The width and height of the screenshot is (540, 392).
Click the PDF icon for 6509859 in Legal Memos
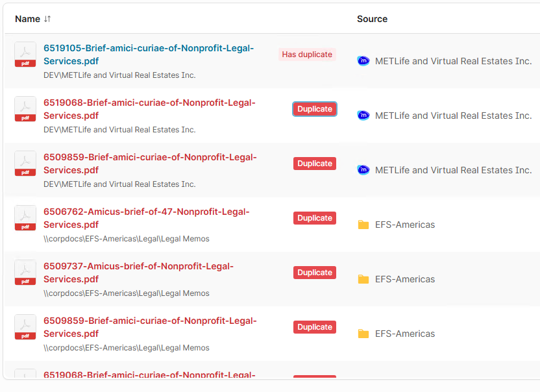pyautogui.click(x=25, y=327)
